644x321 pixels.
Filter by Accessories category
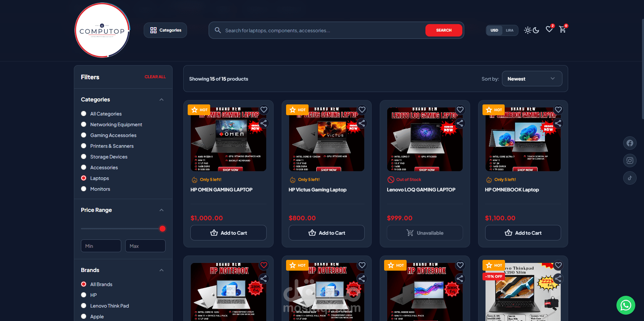pyautogui.click(x=84, y=168)
